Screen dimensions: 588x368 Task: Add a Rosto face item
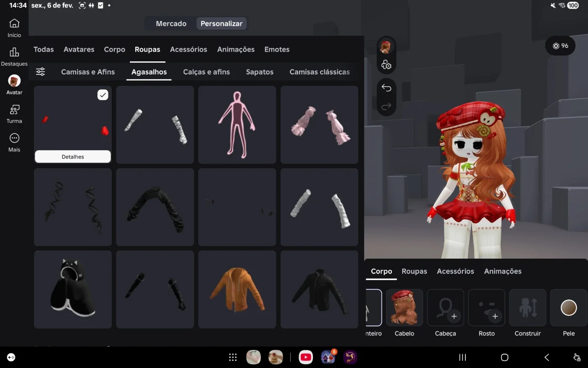487,308
